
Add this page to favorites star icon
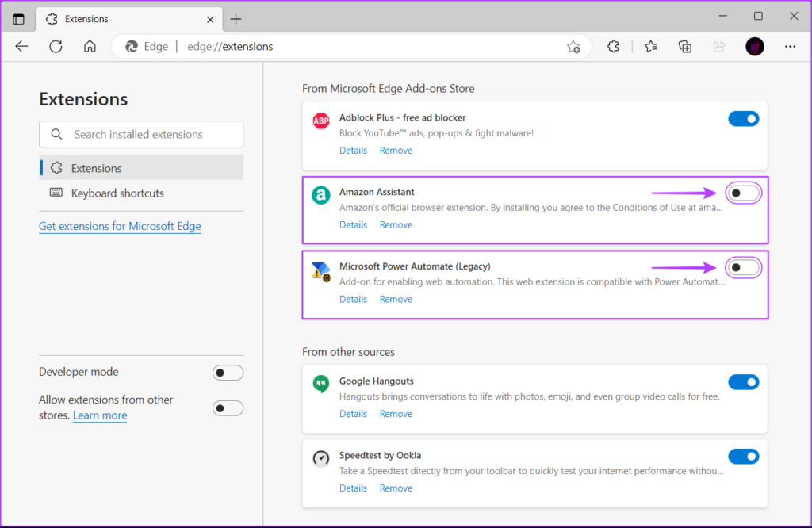[x=573, y=47]
